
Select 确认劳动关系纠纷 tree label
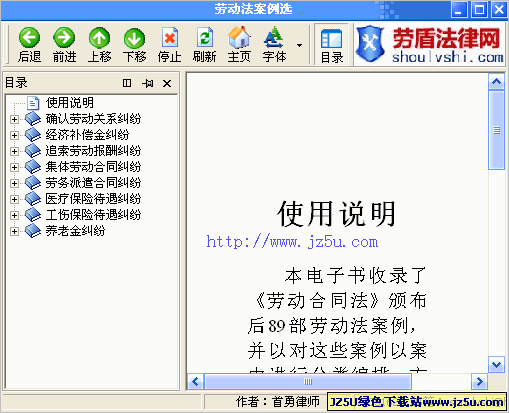pos(93,119)
